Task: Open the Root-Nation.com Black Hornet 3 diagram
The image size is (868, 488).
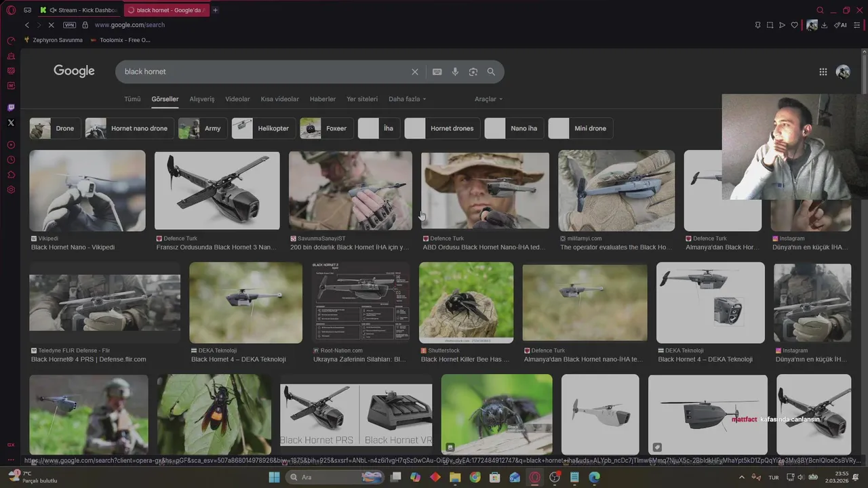Action: point(361,302)
